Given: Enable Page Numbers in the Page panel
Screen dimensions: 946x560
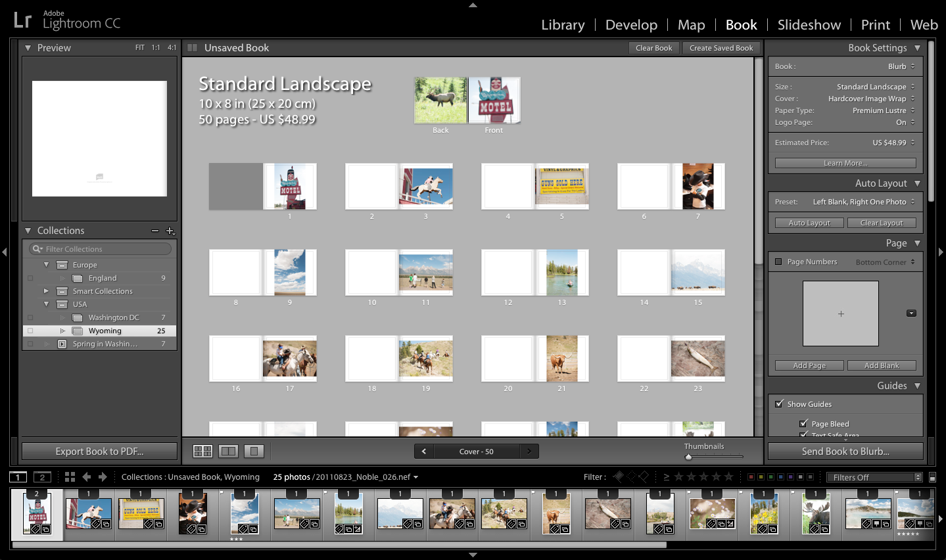Looking at the screenshot, I should pos(777,262).
